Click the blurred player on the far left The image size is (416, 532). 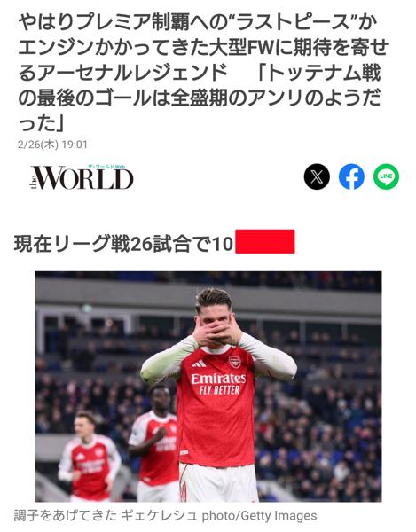coord(89,456)
